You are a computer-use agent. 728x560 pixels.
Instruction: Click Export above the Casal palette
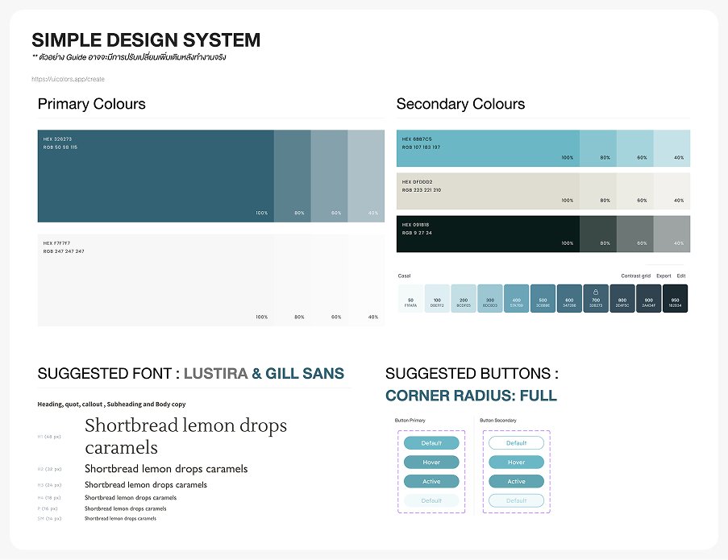tap(664, 276)
